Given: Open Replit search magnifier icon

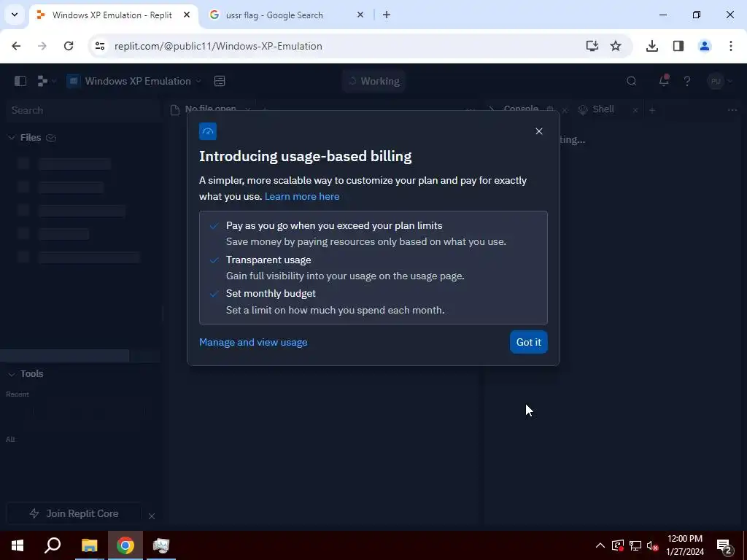Looking at the screenshot, I should point(631,81).
